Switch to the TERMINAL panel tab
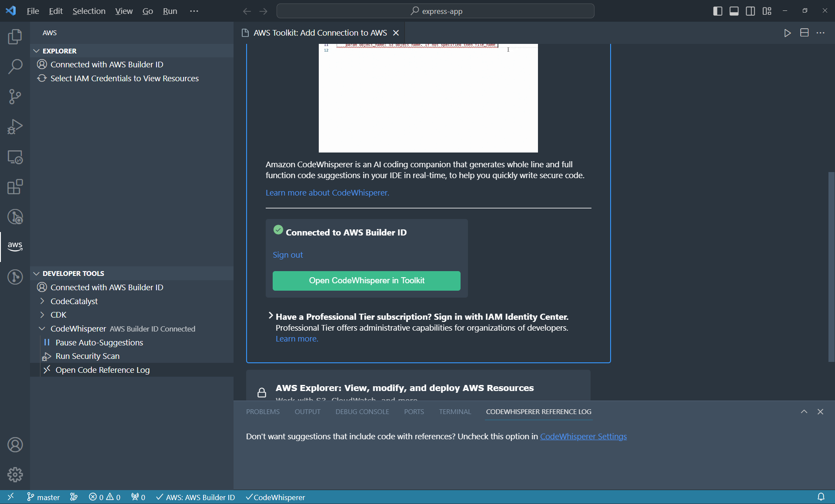 click(455, 411)
